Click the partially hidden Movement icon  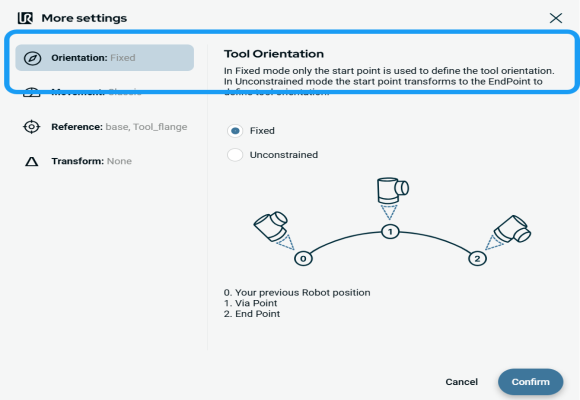(x=31, y=92)
